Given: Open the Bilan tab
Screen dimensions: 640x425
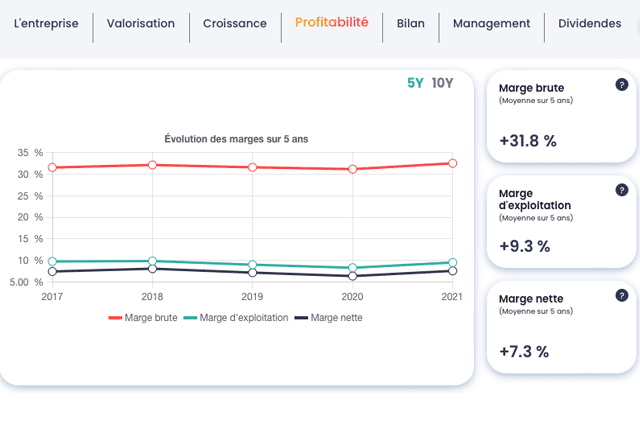Looking at the screenshot, I should pos(411,24).
